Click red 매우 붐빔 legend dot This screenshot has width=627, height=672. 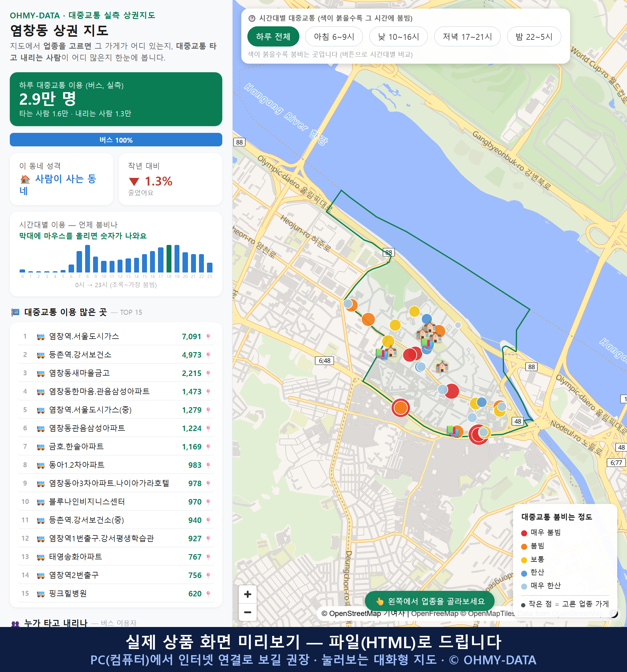click(x=524, y=533)
